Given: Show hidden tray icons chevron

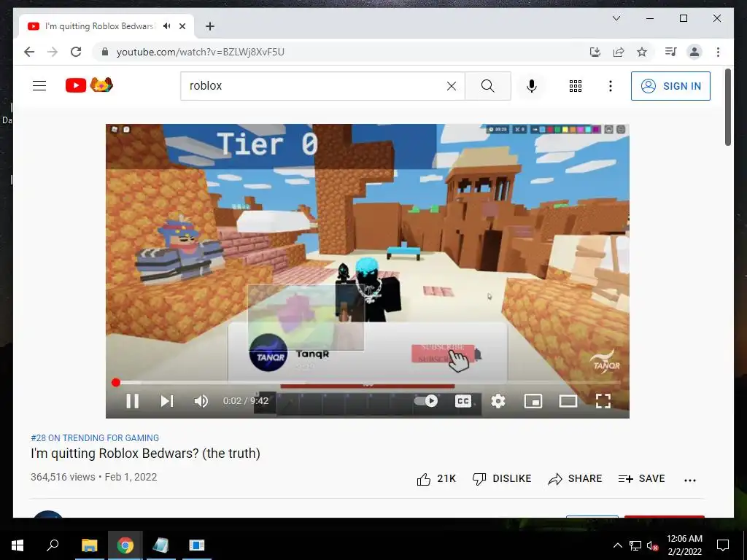Looking at the screenshot, I should (617, 545).
